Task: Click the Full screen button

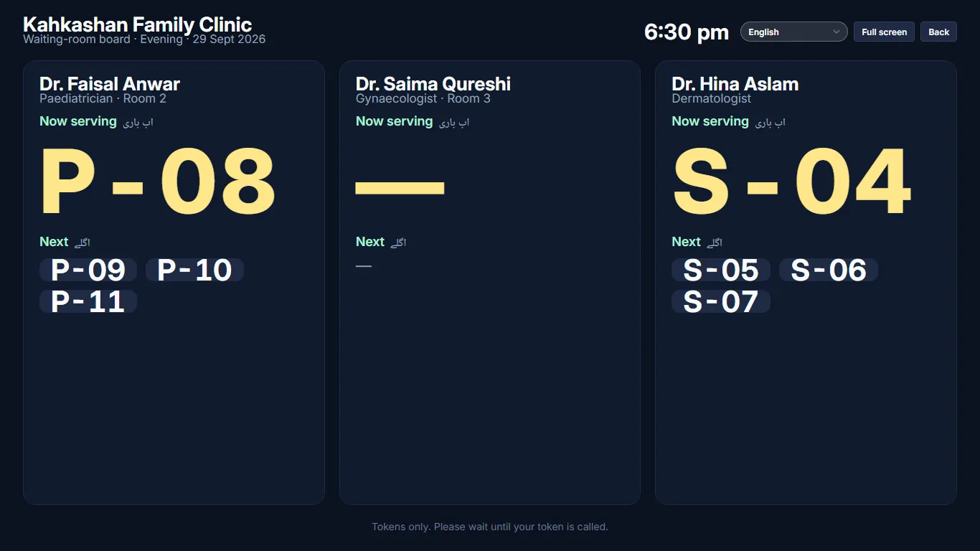Action: [x=884, y=32]
